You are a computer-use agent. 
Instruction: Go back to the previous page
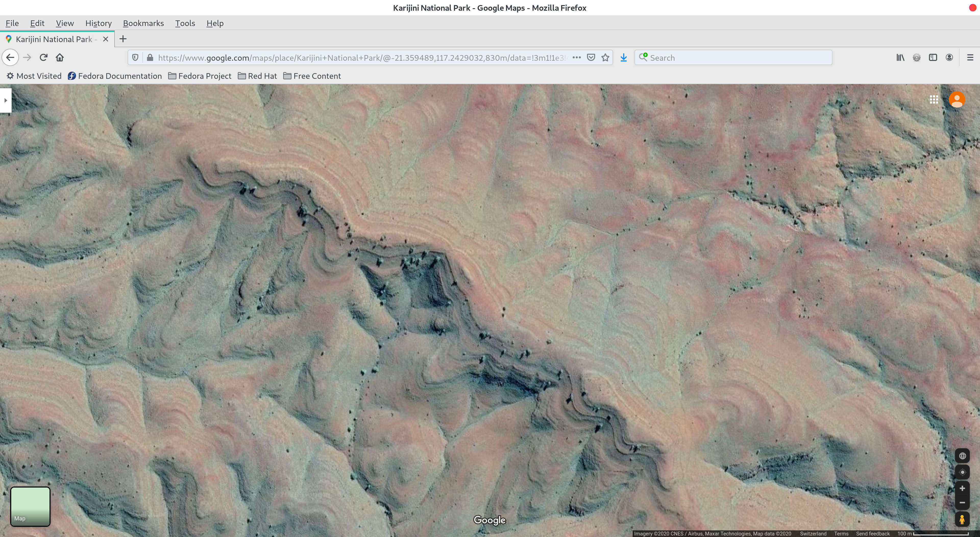click(10, 58)
